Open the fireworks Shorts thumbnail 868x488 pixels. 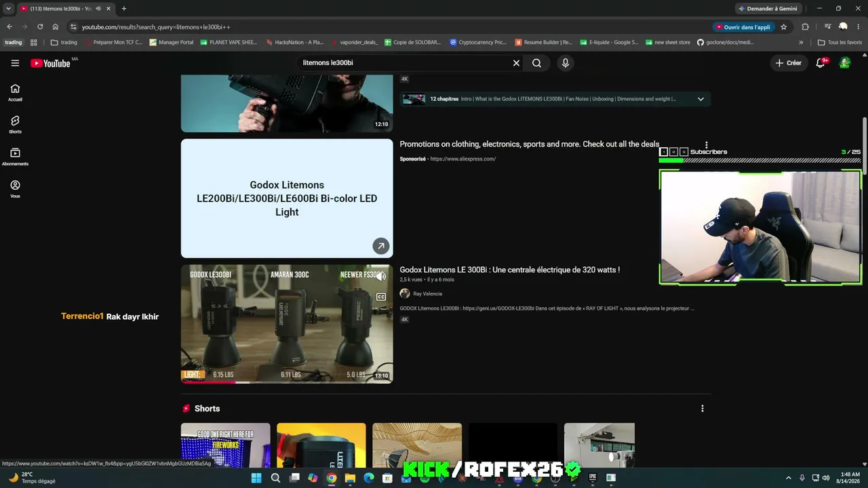[x=225, y=445]
